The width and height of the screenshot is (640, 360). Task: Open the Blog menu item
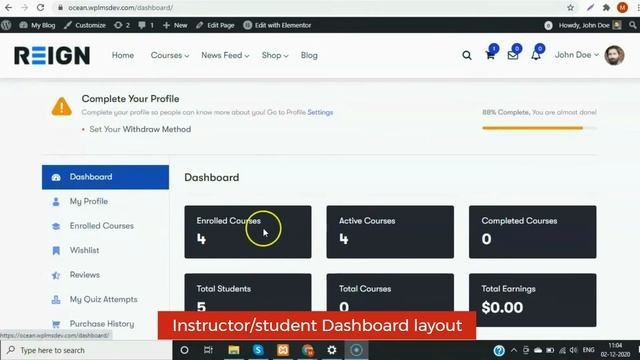point(309,55)
